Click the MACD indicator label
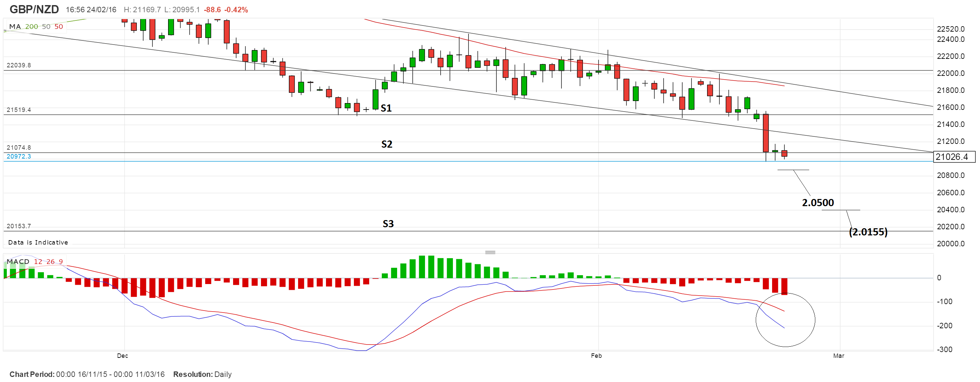The width and height of the screenshot is (980, 382). click(x=18, y=261)
